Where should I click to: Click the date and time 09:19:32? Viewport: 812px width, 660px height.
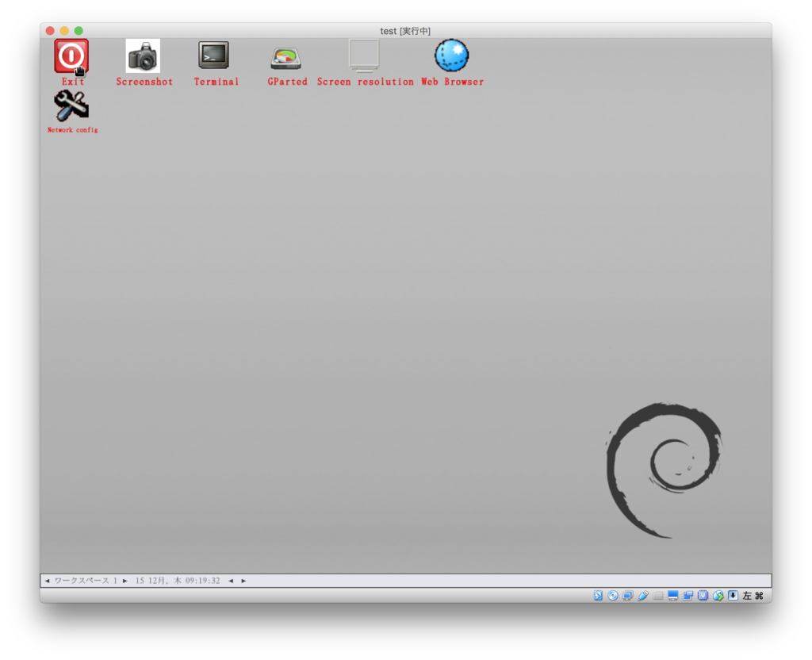point(178,581)
